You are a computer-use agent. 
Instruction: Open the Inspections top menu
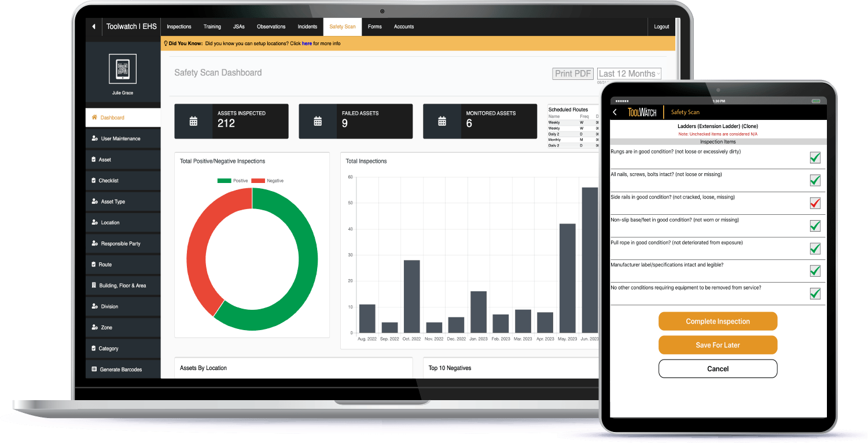point(179,27)
